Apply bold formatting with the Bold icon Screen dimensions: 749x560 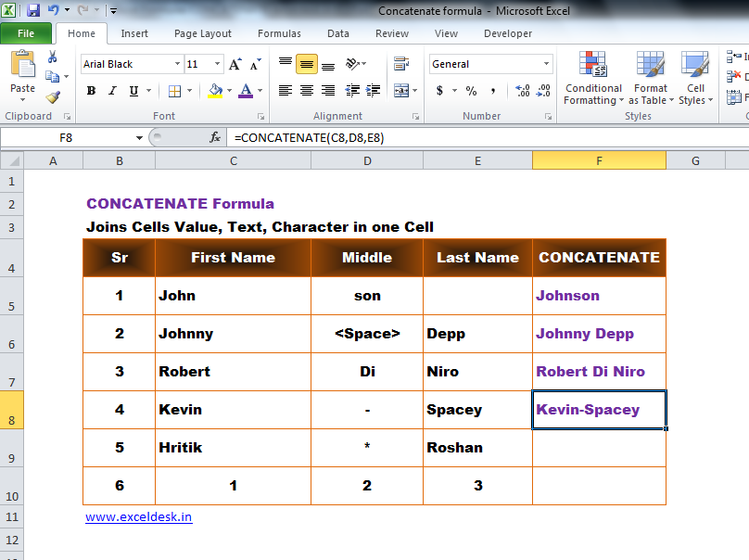pos(90,91)
